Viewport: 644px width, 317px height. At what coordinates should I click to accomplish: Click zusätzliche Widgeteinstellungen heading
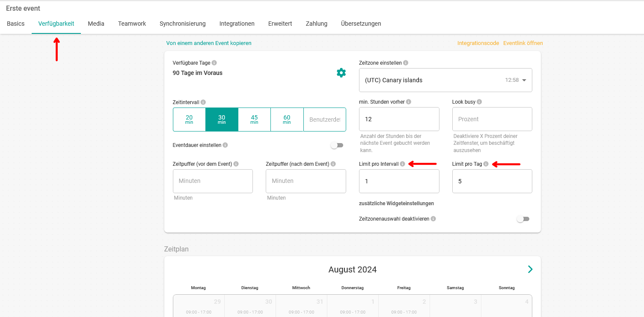(x=396, y=203)
